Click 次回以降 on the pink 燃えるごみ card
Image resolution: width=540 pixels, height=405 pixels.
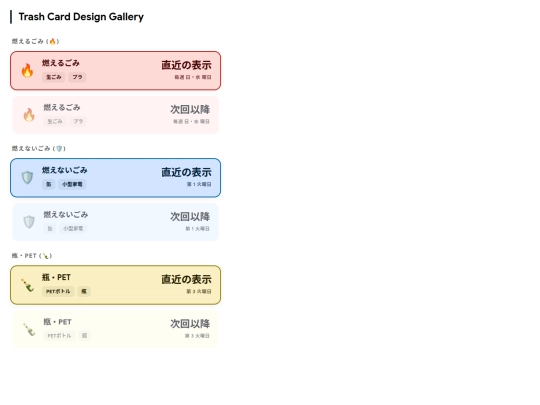190,110
